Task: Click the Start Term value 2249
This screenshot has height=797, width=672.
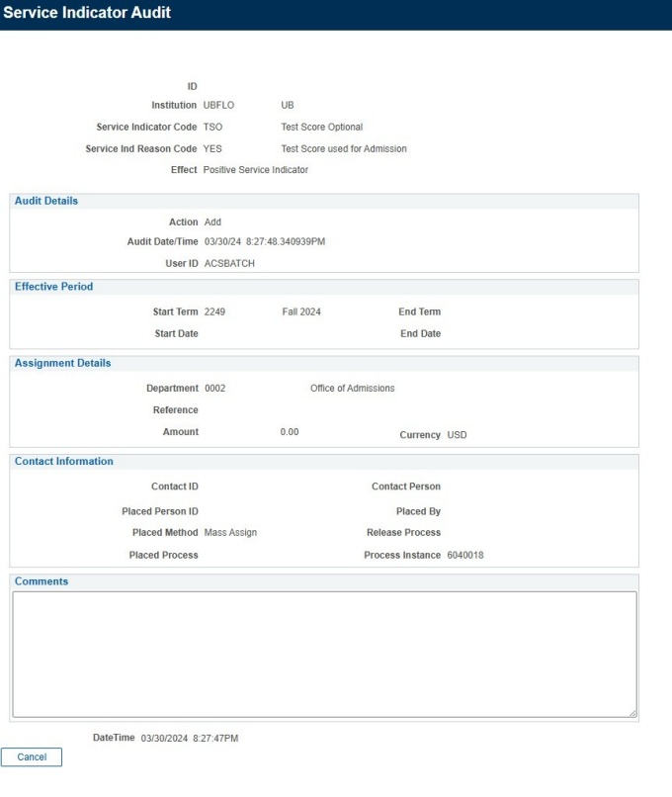Action: (x=214, y=312)
